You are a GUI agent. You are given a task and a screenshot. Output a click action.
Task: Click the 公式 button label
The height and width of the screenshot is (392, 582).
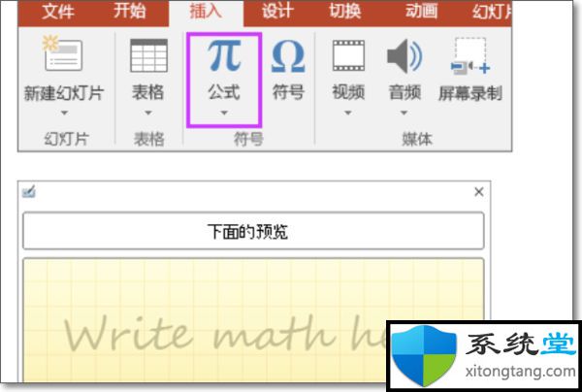pyautogui.click(x=224, y=92)
